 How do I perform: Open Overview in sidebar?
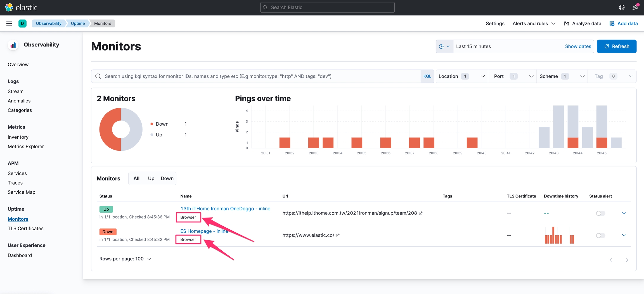[18, 65]
